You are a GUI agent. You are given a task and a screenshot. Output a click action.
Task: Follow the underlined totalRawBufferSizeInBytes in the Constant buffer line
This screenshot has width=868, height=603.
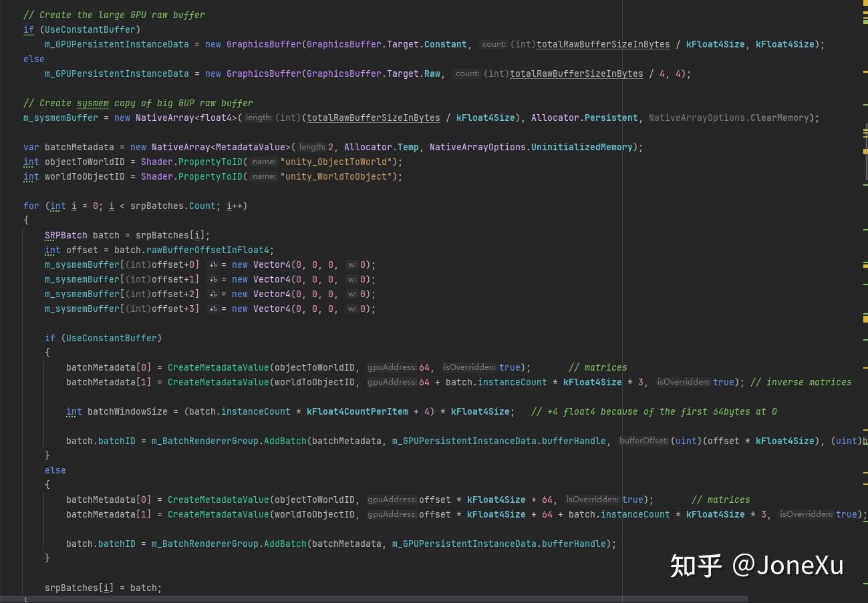pos(601,44)
